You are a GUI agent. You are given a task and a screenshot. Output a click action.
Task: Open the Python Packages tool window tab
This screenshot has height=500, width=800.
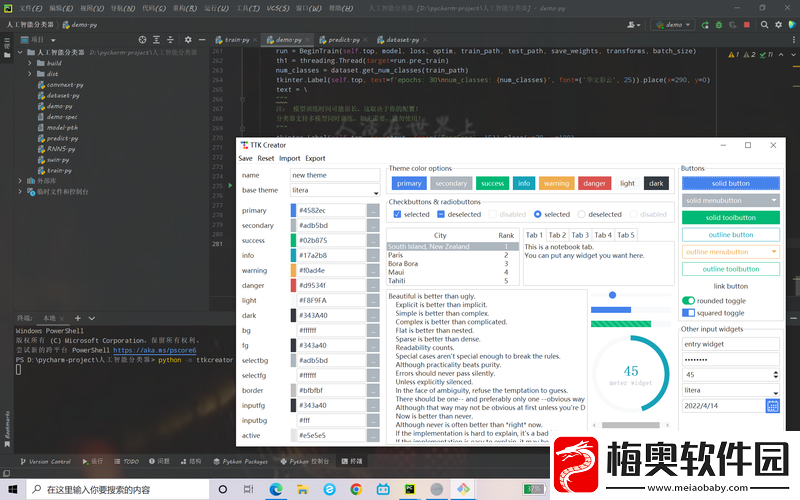(x=241, y=461)
